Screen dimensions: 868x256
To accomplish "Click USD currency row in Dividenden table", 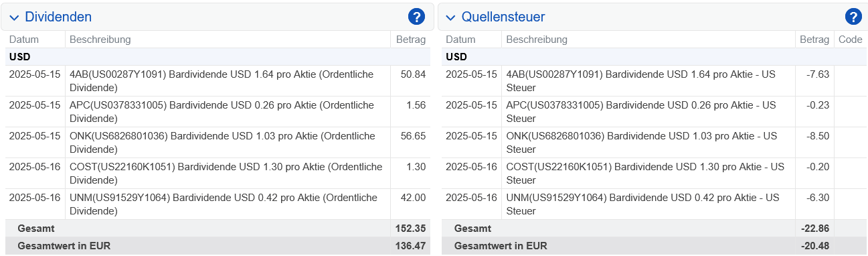I will 215,57.
